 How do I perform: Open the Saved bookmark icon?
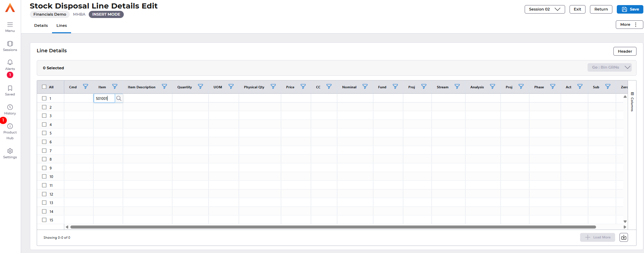tap(10, 88)
